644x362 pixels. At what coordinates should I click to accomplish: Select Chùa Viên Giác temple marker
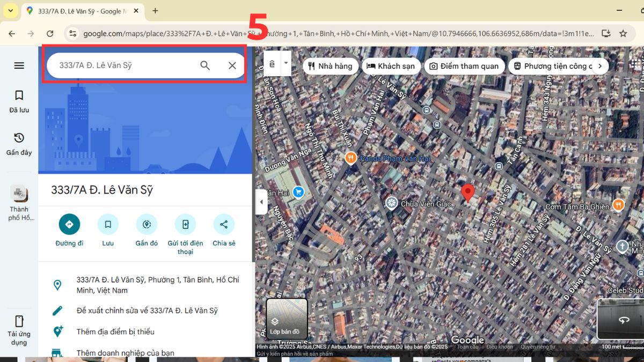click(392, 203)
